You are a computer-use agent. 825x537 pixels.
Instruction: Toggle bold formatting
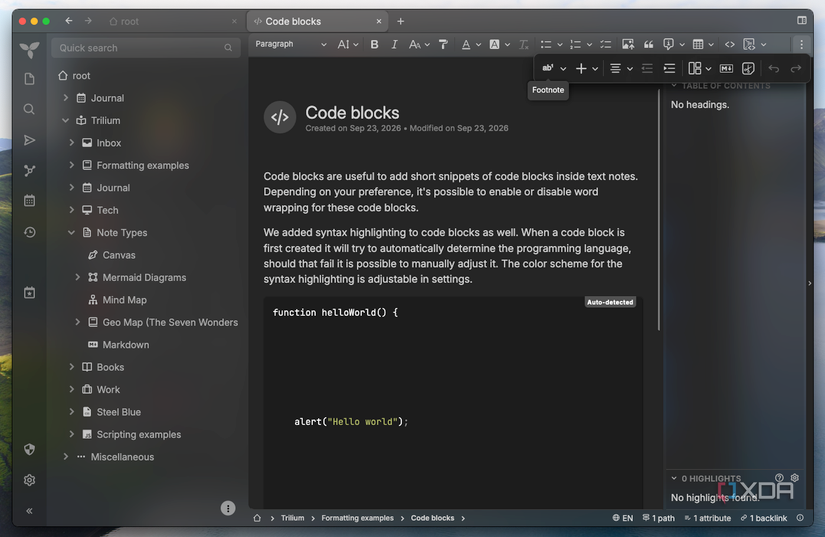[374, 45]
